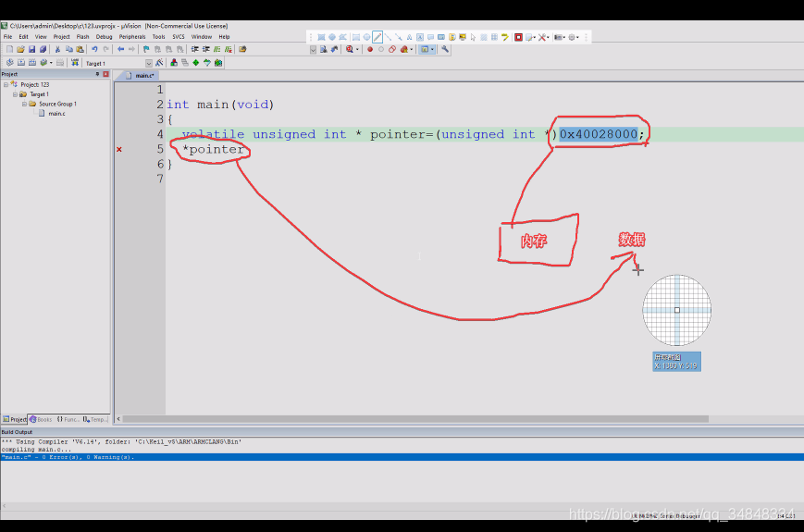Image resolution: width=804 pixels, height=532 pixels.
Task: Navigate backwards with blue arrow
Action: [x=120, y=49]
